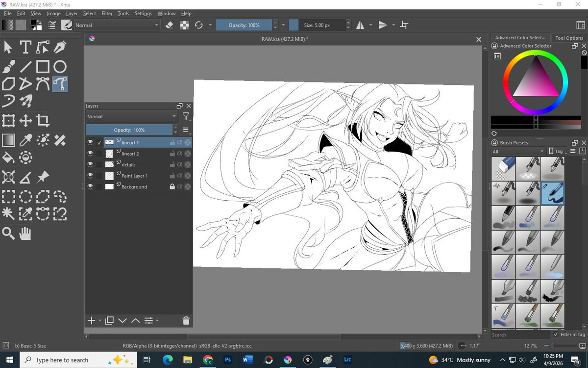This screenshot has width=588, height=368.
Task: Select the highlighted blue ink pen preset
Action: point(553,193)
